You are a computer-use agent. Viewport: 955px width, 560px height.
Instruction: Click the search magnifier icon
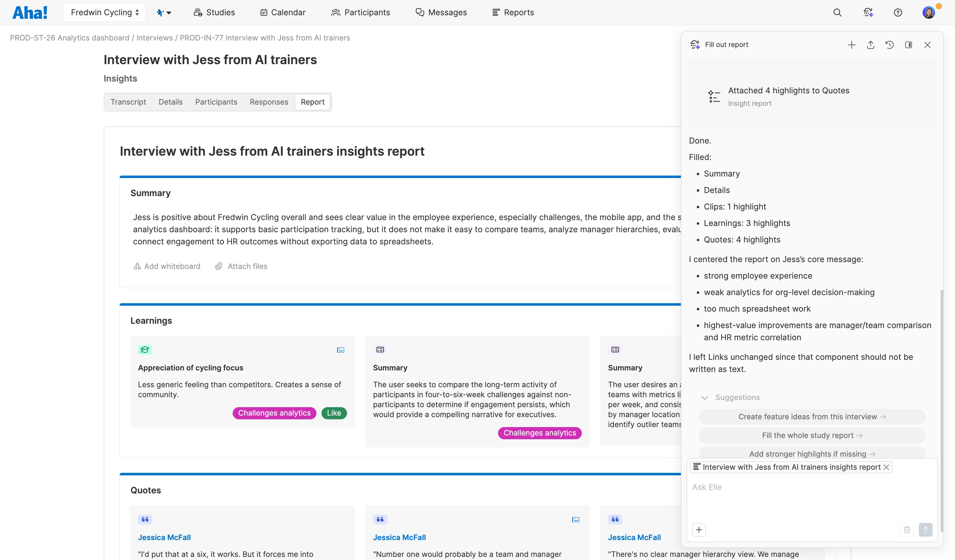click(837, 12)
